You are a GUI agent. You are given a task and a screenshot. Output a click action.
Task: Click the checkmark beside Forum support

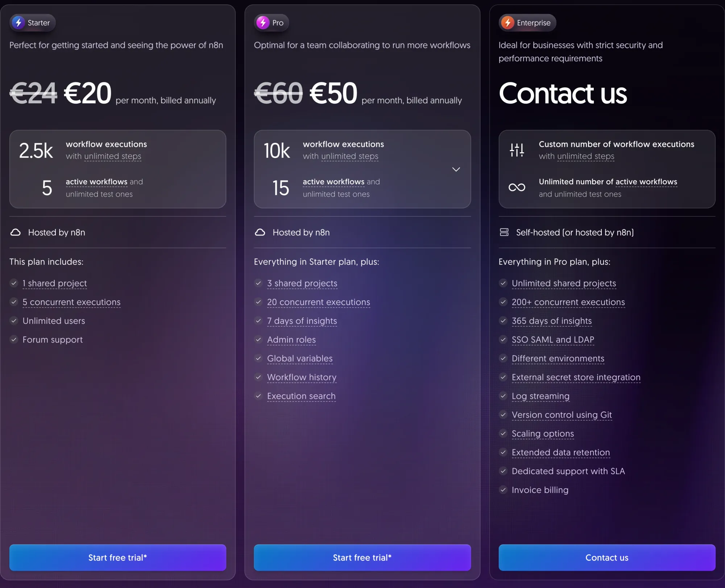(x=14, y=340)
